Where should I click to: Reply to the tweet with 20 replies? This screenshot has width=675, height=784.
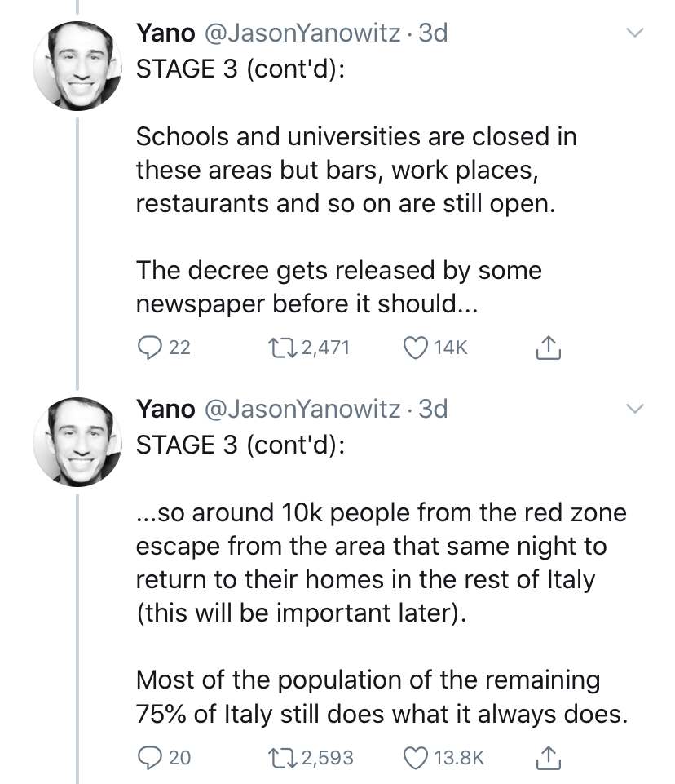(x=148, y=757)
